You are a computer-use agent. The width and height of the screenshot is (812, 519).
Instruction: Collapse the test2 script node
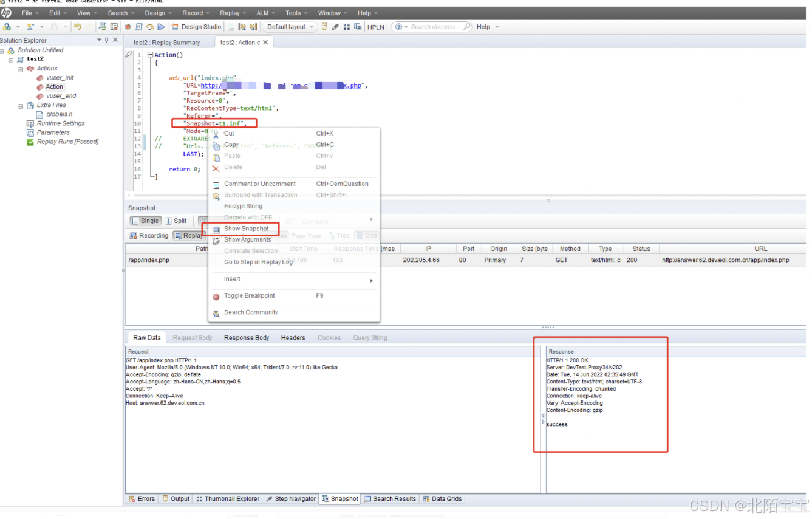[12, 60]
